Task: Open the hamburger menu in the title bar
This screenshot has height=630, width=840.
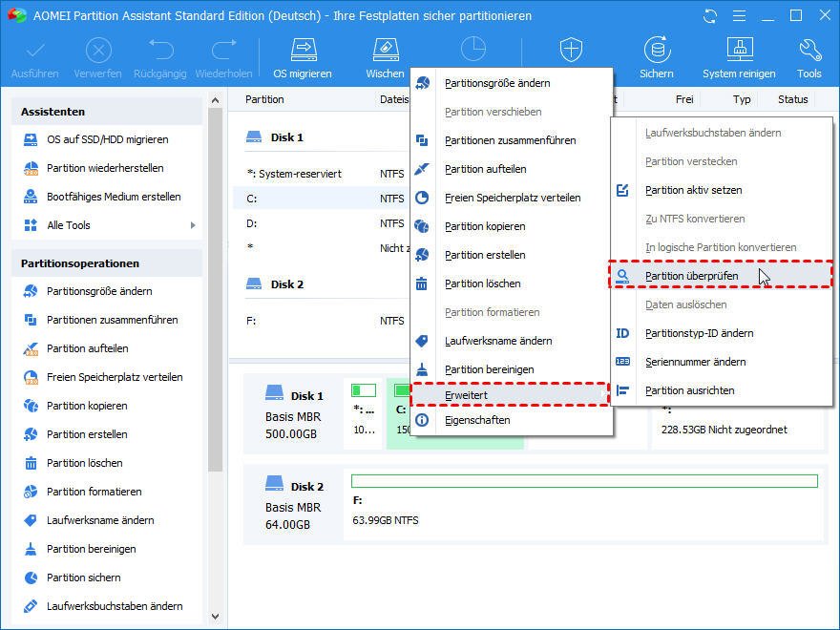Action: [x=739, y=16]
